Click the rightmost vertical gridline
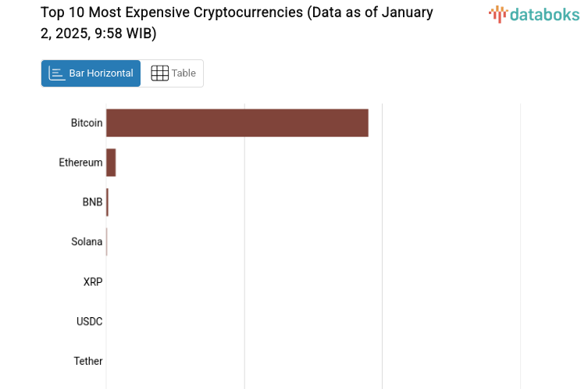Viewport: 588px width, 389px height. (x=521, y=234)
